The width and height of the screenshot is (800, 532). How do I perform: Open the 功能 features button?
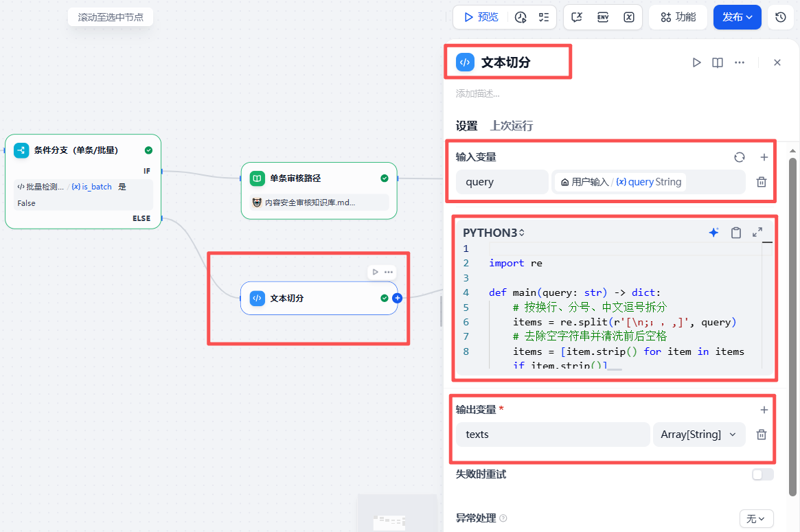(x=678, y=17)
